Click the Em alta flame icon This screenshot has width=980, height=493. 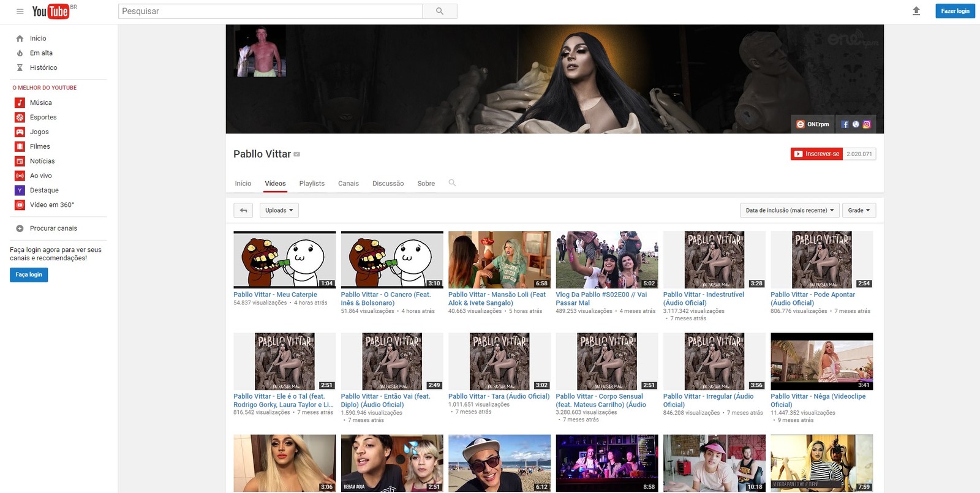coord(20,53)
